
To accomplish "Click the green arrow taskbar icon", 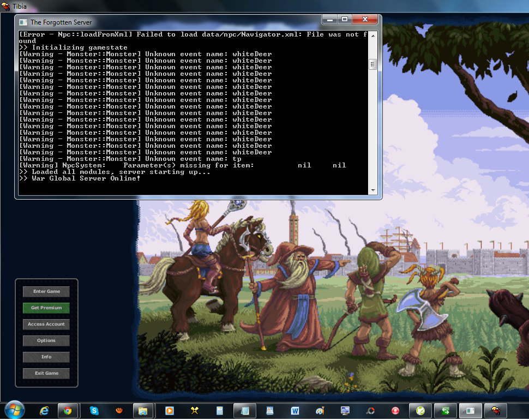I will click(446, 411).
